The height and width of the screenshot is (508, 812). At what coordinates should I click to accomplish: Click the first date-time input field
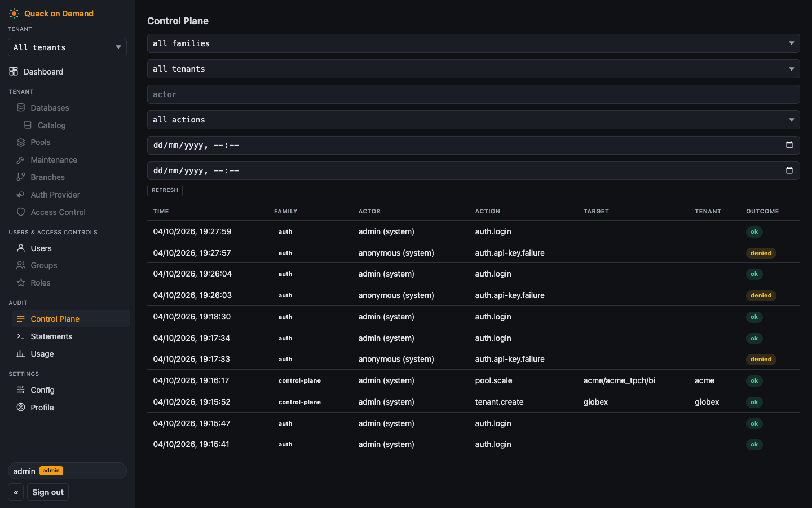[x=474, y=145]
